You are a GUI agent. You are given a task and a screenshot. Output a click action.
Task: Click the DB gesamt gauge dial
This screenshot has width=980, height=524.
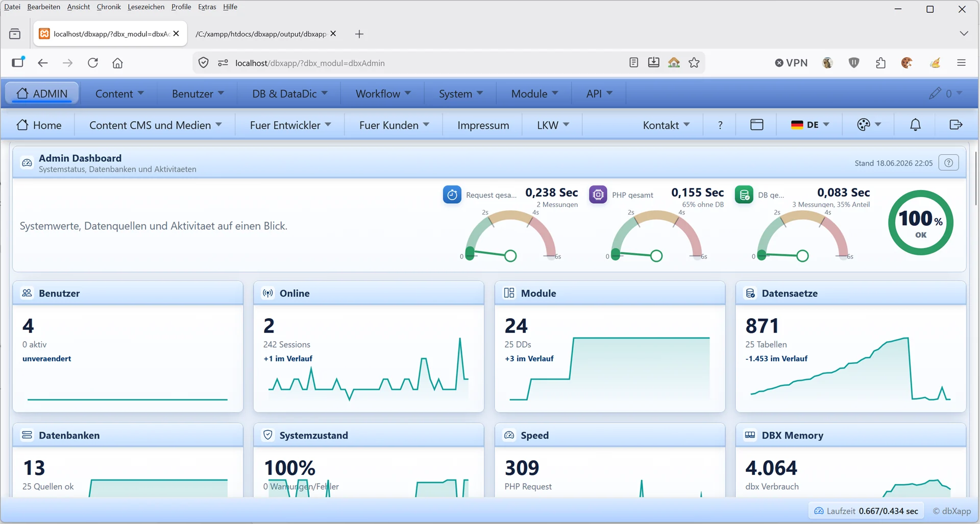[x=802, y=235]
